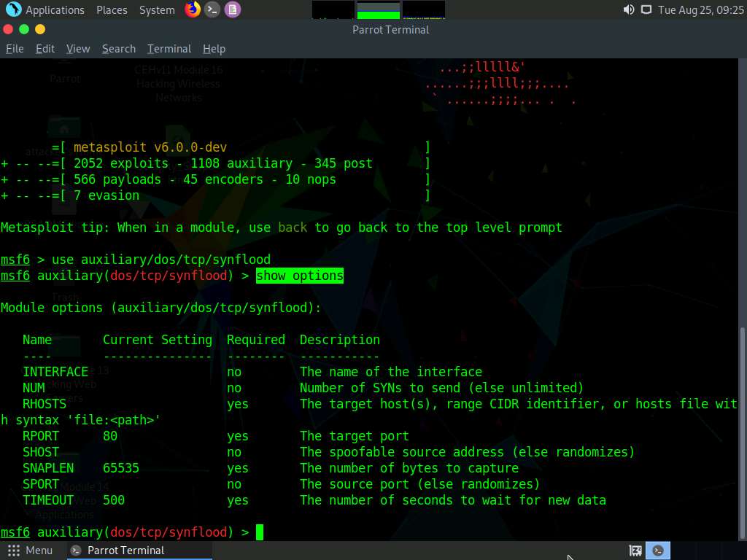Click the 'Module options' heading line
Screen dimensions: 747x560
point(161,308)
